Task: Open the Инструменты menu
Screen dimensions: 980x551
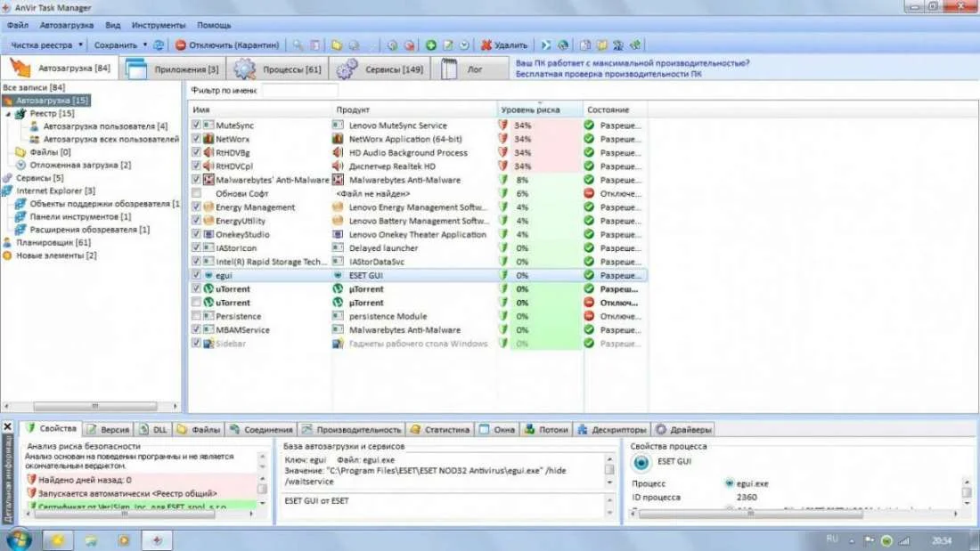Action: (x=159, y=25)
